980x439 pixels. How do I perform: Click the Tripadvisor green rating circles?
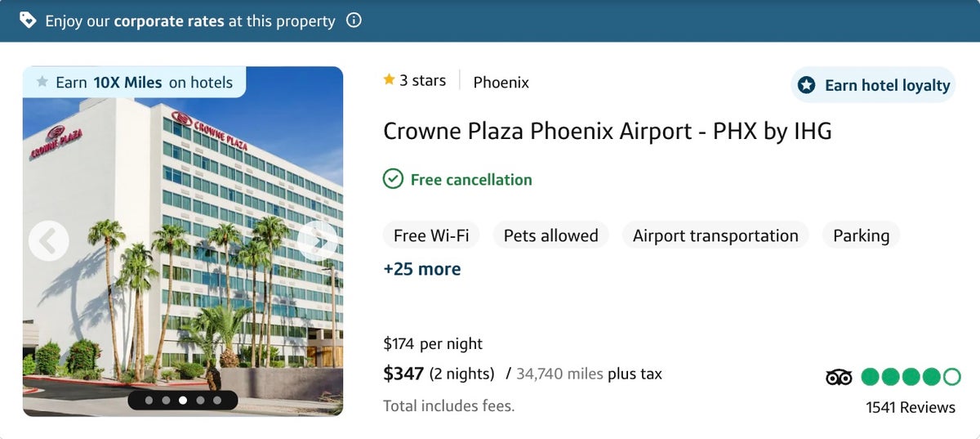pyautogui.click(x=911, y=377)
